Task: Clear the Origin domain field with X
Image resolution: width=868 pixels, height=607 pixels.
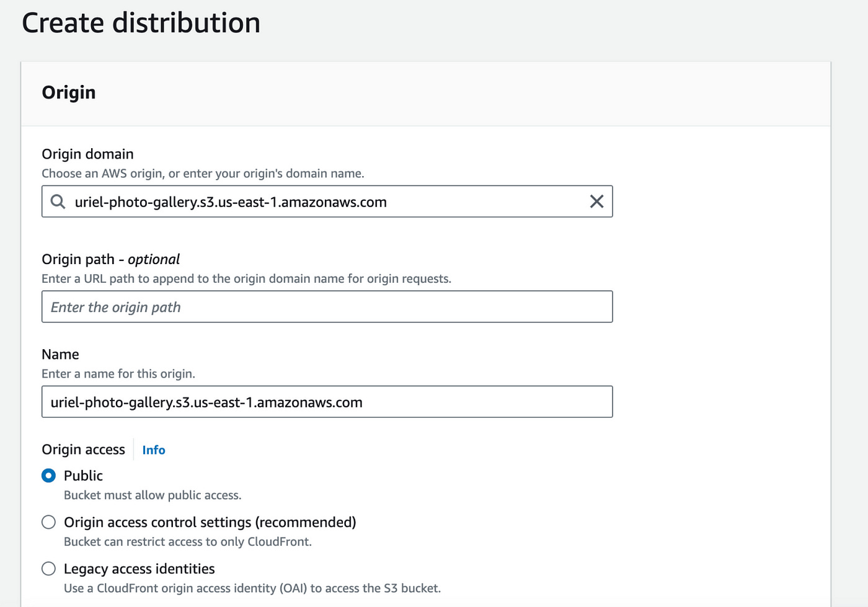Action: tap(596, 202)
